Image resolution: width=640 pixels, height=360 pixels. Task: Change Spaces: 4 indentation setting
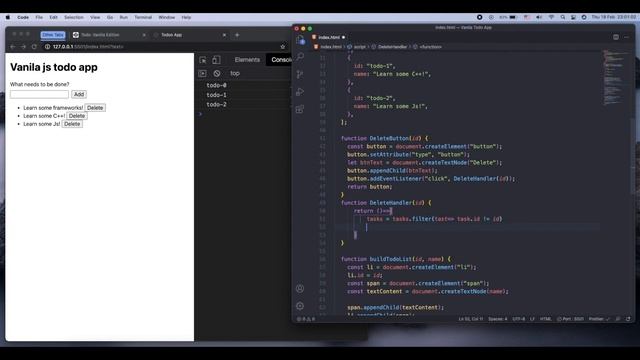tap(498, 319)
